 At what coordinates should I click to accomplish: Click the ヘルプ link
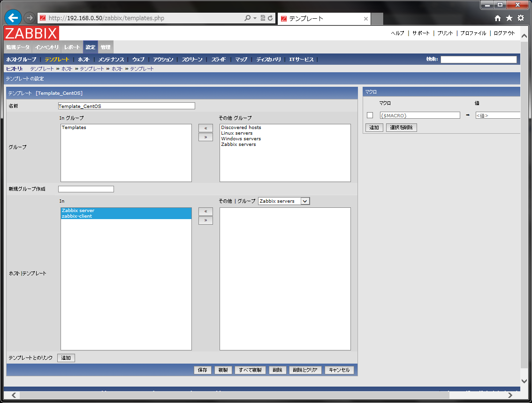[x=398, y=33]
